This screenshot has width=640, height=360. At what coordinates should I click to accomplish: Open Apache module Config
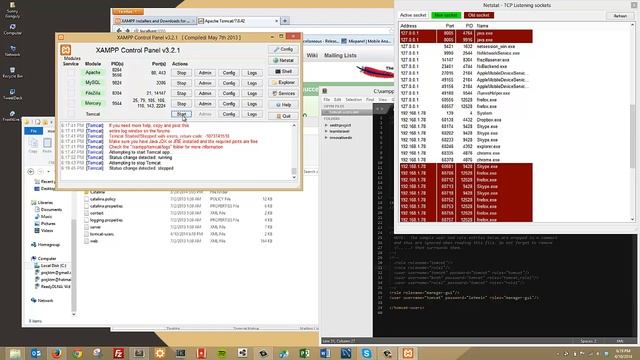point(229,73)
